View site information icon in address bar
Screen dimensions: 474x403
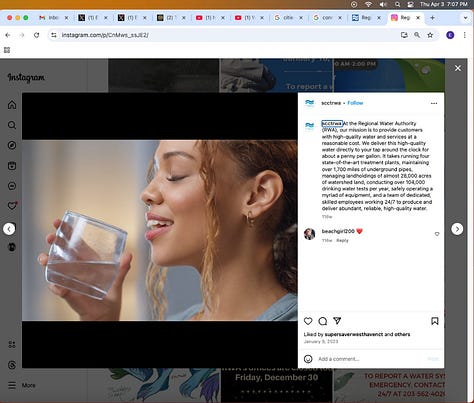pos(54,35)
